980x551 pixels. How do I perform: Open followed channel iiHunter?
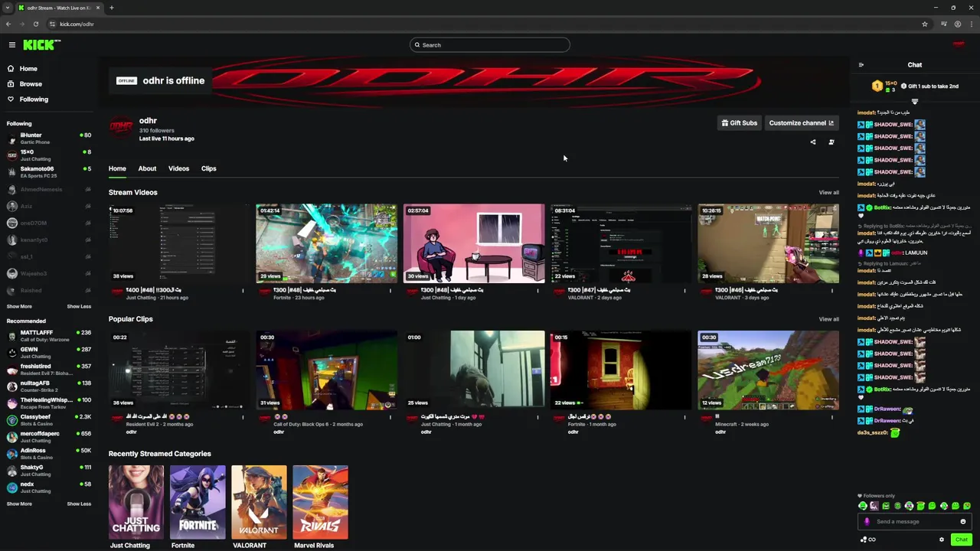[x=49, y=139]
